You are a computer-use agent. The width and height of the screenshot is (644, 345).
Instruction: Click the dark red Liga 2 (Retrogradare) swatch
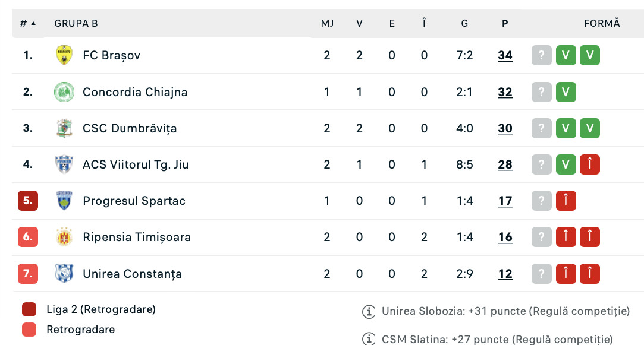point(29,309)
